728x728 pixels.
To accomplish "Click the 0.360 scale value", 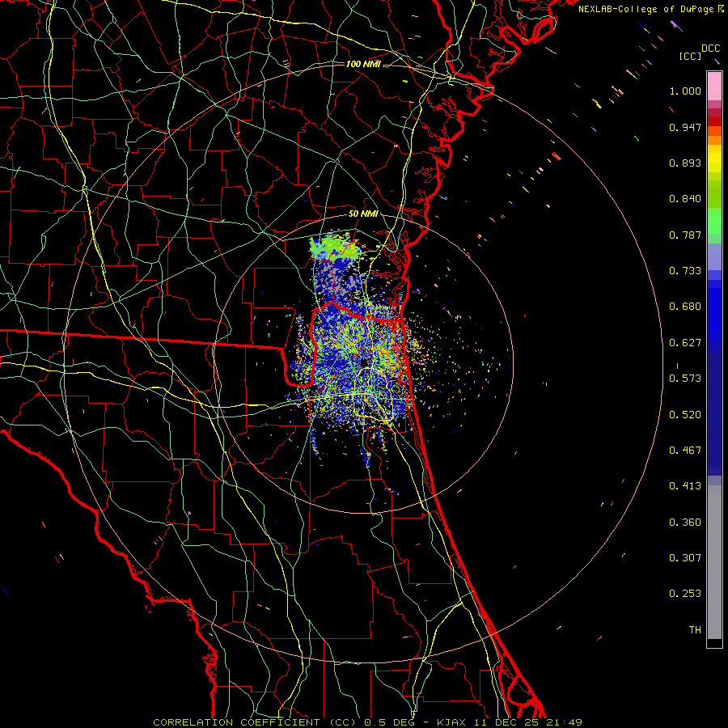I will coord(685,523).
